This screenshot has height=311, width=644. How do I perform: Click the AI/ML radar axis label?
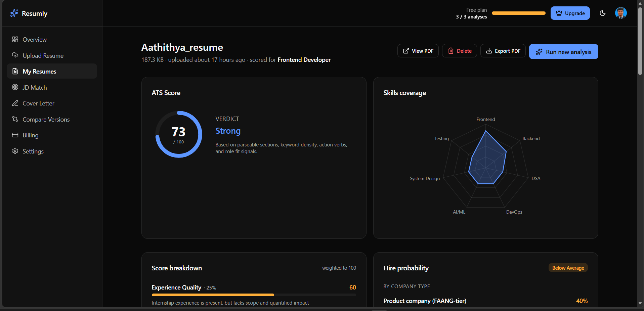click(x=459, y=212)
